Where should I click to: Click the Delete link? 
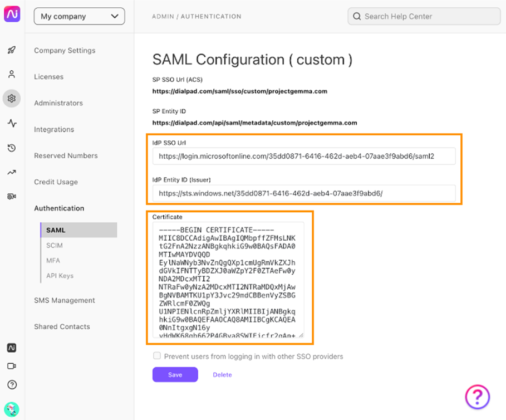click(x=222, y=375)
